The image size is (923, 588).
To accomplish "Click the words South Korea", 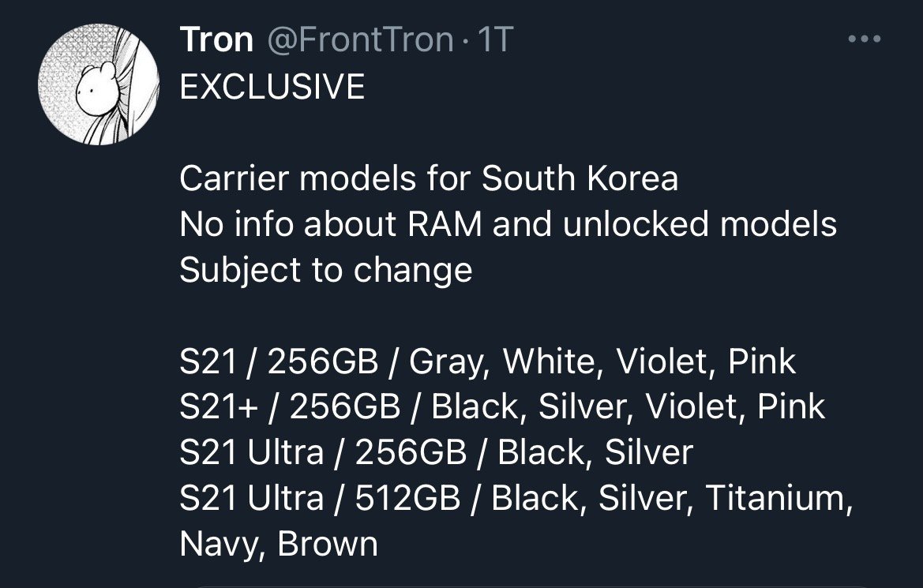I will coord(580,178).
